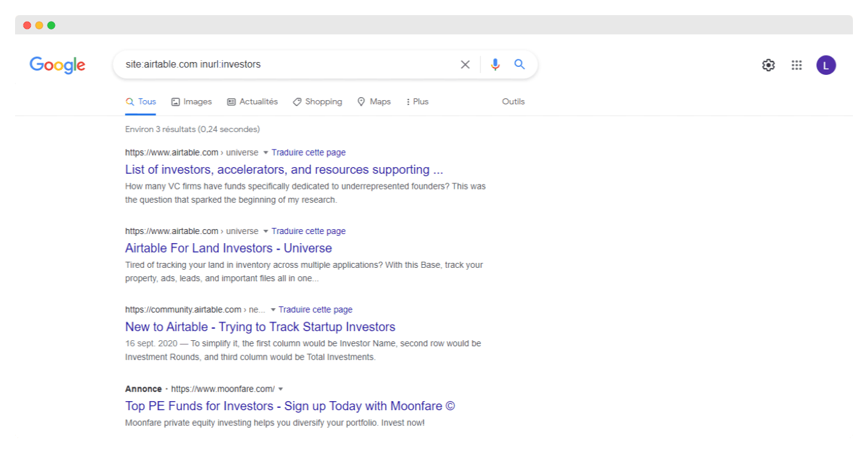Open Google settings gear
The height and width of the screenshot is (453, 868).
click(x=769, y=65)
